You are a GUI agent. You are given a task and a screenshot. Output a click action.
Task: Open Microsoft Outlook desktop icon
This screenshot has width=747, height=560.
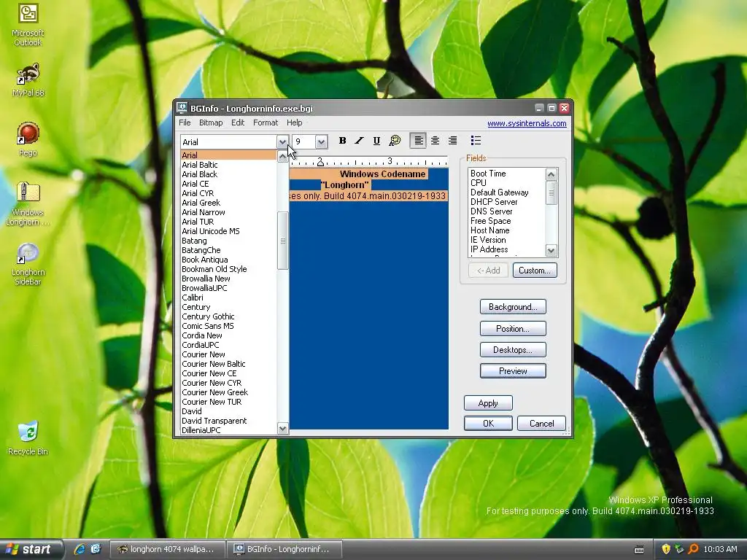tap(28, 25)
